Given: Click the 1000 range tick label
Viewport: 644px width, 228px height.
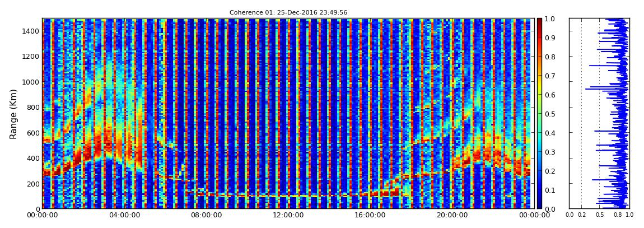Looking at the screenshot, I should [31, 82].
